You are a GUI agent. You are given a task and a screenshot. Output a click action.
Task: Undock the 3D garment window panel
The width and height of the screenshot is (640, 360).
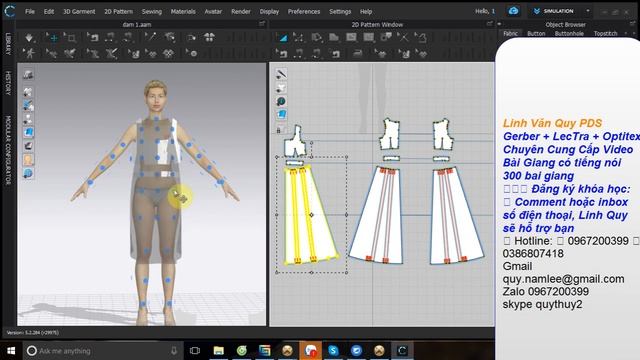tap(262, 24)
